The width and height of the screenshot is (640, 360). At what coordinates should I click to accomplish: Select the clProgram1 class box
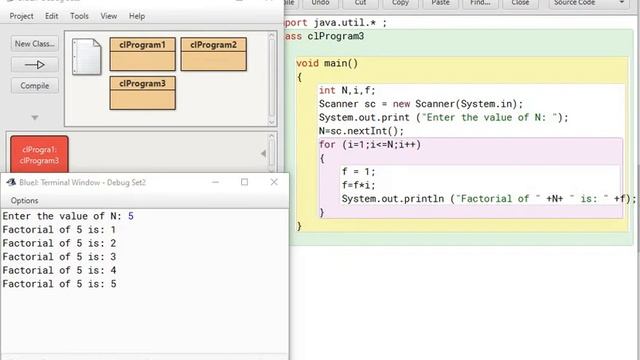point(142,54)
